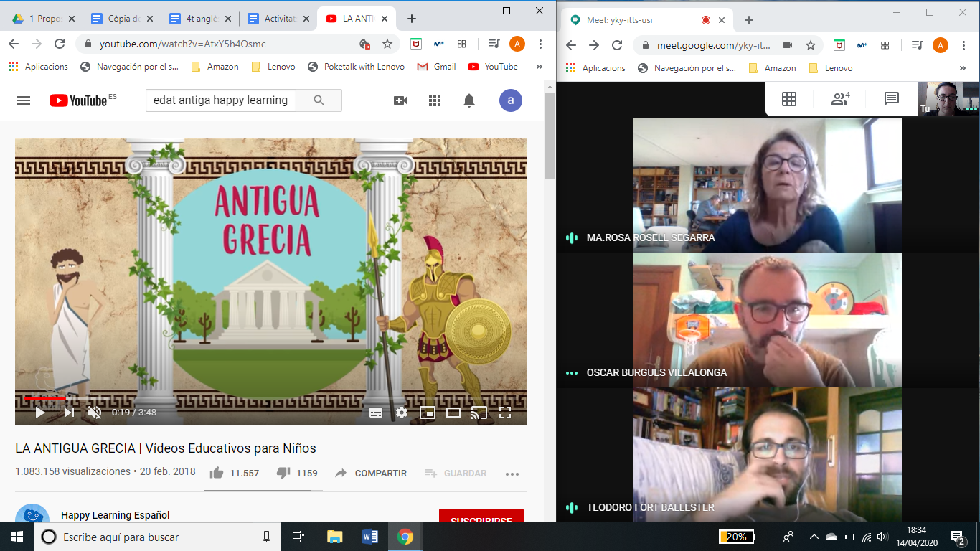Open Chrome menu in the YouTube window

[540, 44]
